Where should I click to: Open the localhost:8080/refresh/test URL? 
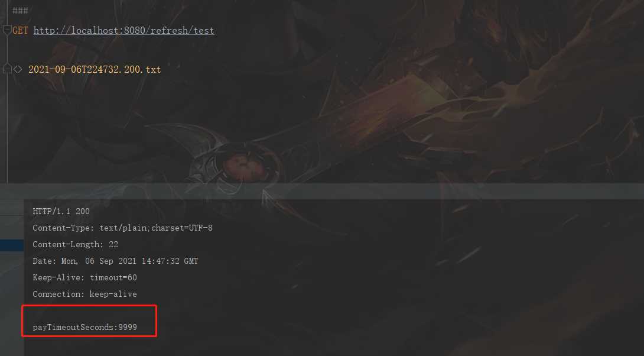(x=123, y=31)
